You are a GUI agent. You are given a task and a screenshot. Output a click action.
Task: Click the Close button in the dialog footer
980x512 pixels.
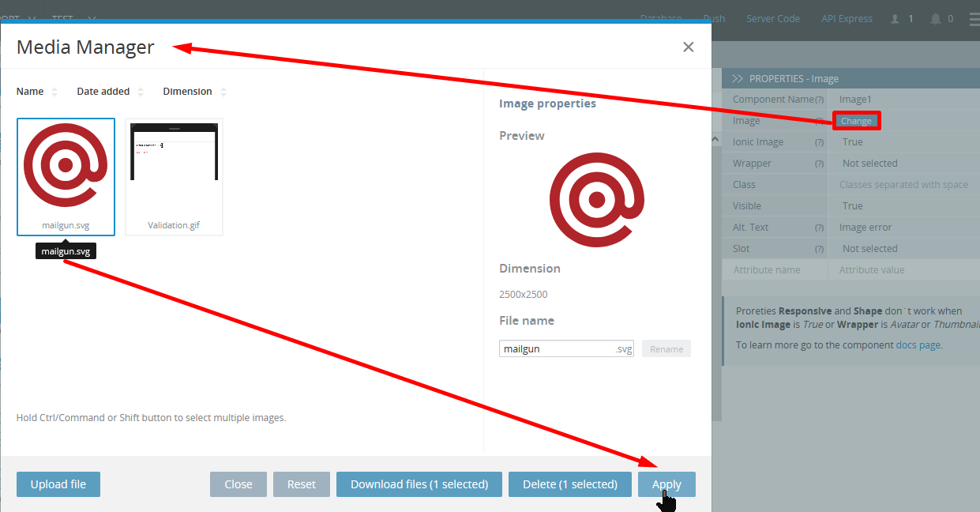[x=238, y=484]
